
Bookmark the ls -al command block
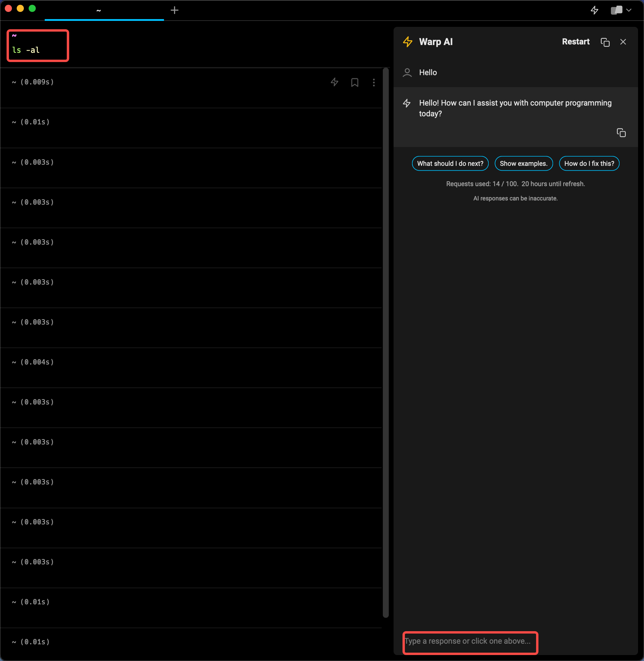pyautogui.click(x=354, y=82)
